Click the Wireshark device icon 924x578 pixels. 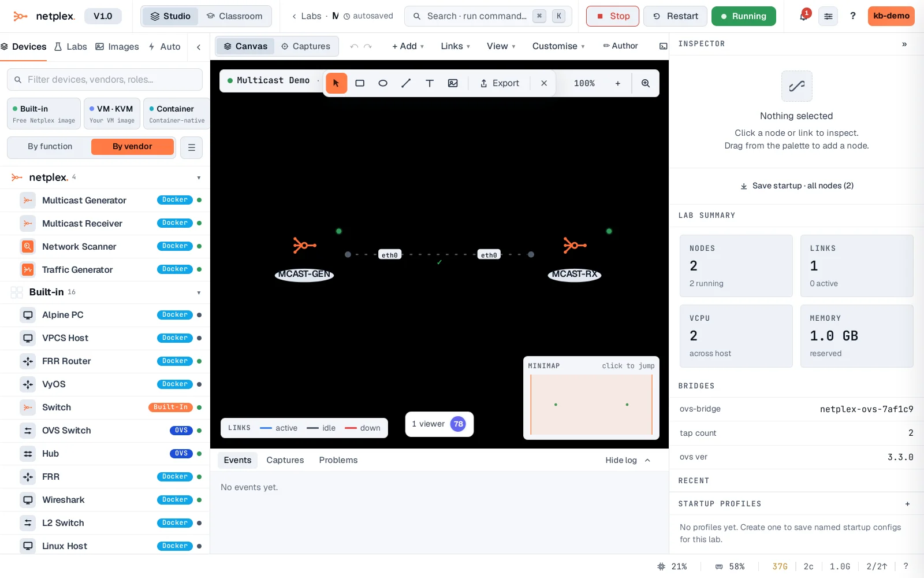[x=27, y=499]
